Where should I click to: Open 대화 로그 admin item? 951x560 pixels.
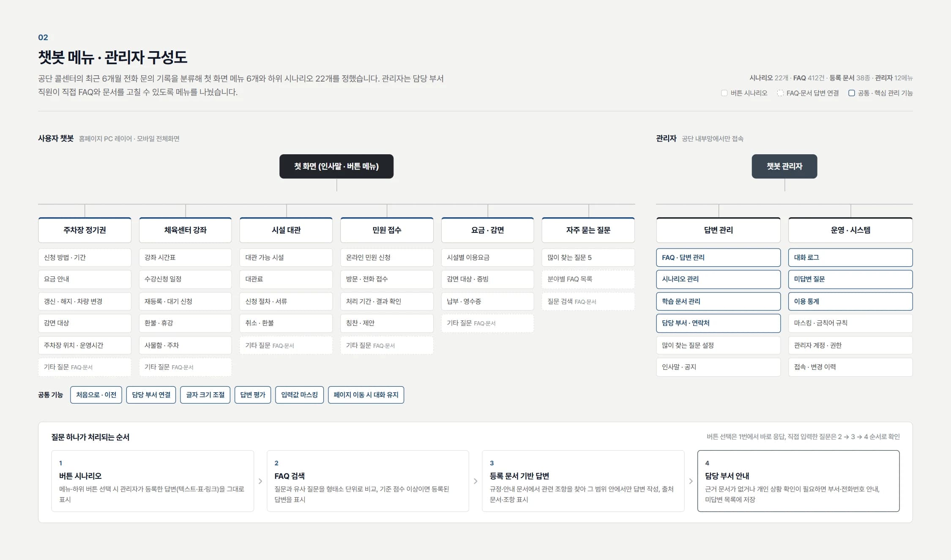850,257
